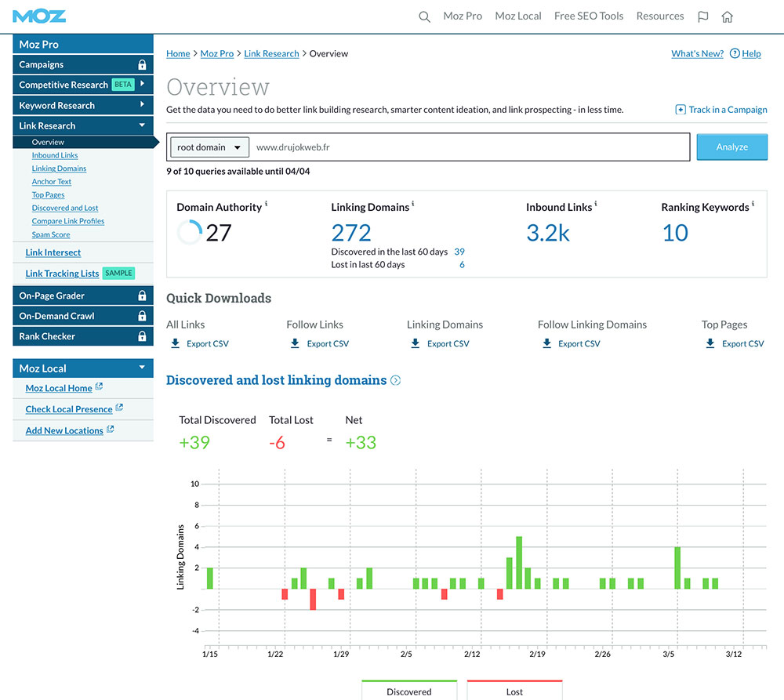This screenshot has height=700, width=784.
Task: Open the root domain scope dropdown
Action: pos(209,147)
